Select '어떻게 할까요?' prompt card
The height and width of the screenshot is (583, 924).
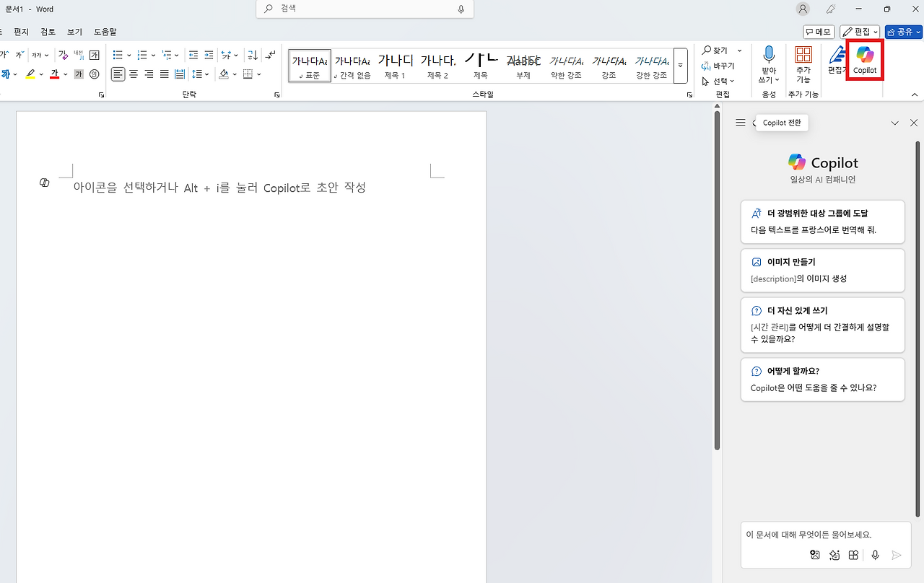[822, 380]
